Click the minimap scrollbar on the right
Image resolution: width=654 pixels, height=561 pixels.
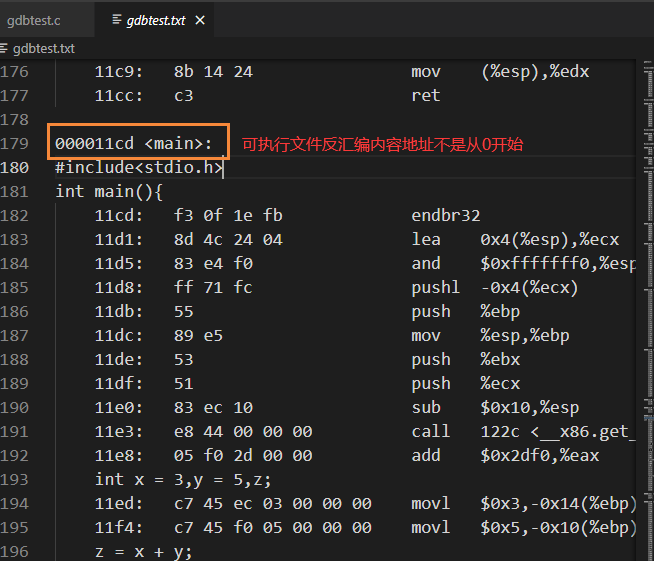[x=648, y=310]
